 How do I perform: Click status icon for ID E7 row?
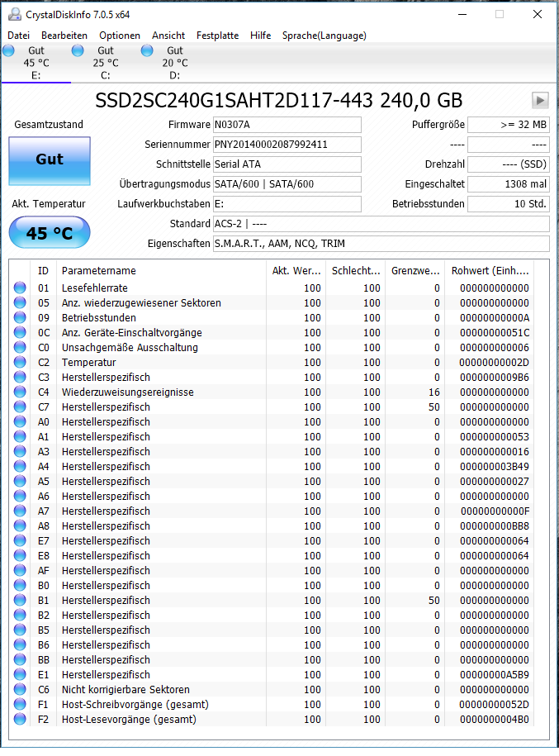click(20, 540)
